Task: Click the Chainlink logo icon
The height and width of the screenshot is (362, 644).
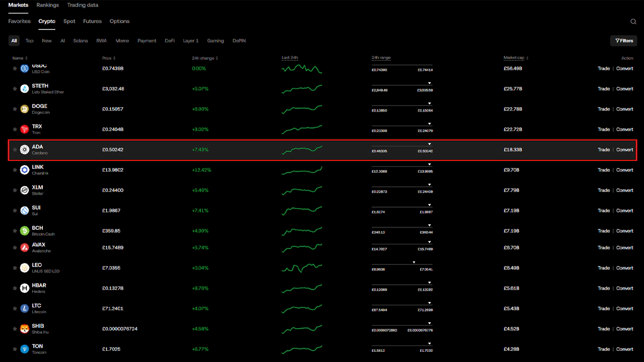Action: [24, 170]
